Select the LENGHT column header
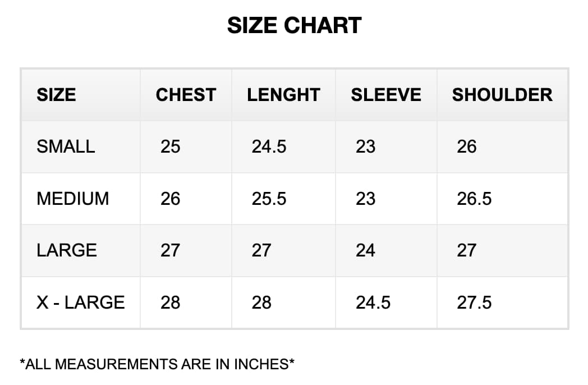Viewport: 588px width, 385px height. tap(283, 95)
